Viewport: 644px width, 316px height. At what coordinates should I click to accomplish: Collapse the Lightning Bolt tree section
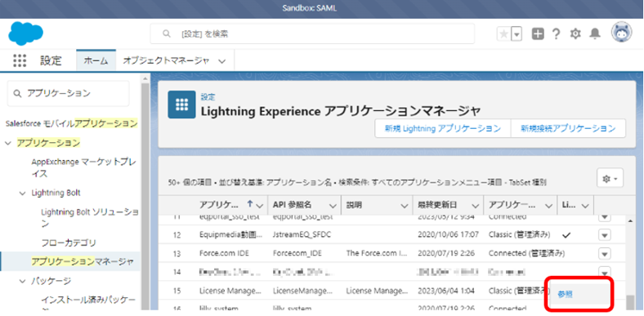click(x=23, y=193)
